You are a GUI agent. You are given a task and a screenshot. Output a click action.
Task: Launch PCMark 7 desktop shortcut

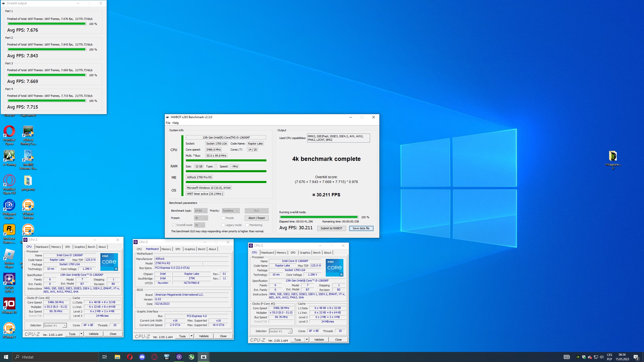pyautogui.click(x=9, y=331)
